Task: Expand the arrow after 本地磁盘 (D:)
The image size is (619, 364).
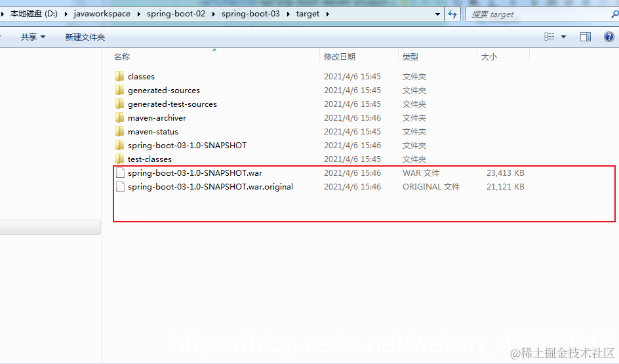Action: 66,14
